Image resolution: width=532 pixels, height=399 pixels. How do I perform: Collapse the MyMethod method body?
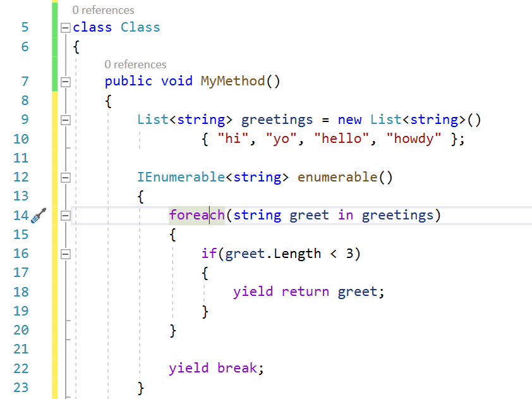[65, 81]
